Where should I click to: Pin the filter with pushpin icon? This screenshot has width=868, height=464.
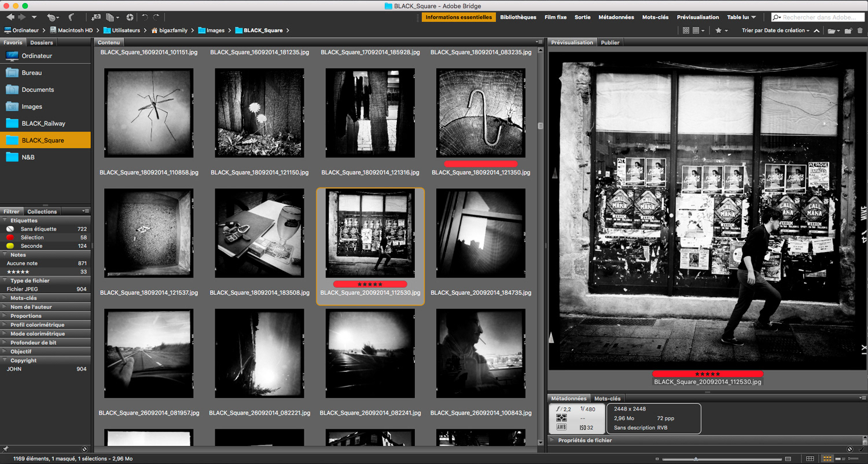[6, 449]
